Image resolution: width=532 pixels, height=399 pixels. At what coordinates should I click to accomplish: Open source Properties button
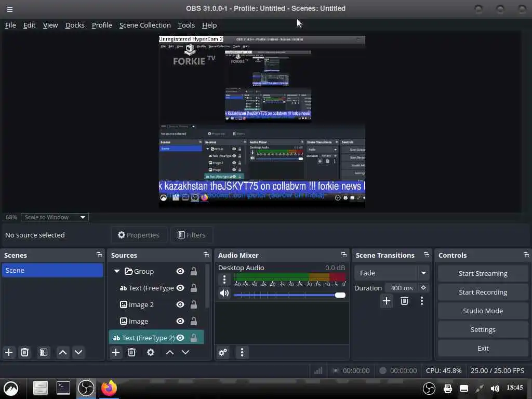pos(139,235)
